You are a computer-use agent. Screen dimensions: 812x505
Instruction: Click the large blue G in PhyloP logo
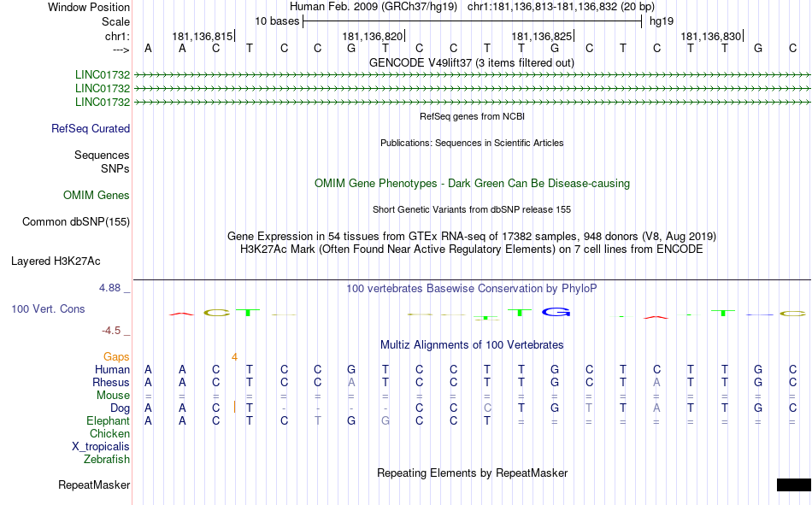click(556, 312)
